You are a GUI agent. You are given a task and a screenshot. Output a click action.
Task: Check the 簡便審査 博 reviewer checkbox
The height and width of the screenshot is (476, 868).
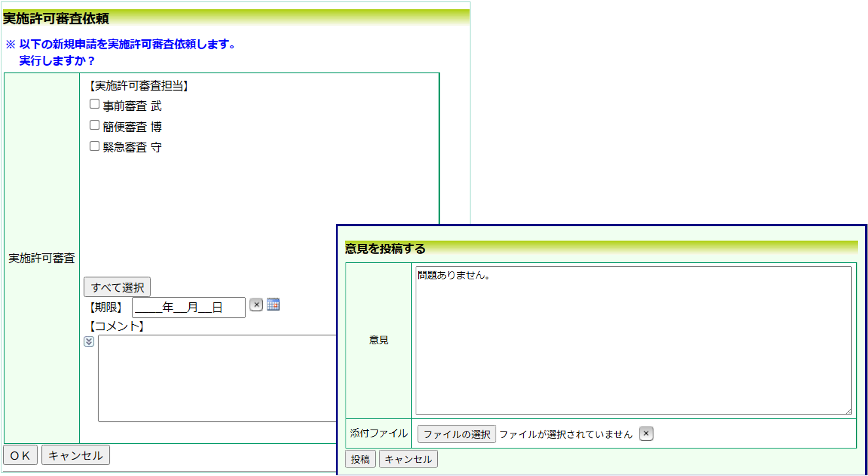pos(94,125)
